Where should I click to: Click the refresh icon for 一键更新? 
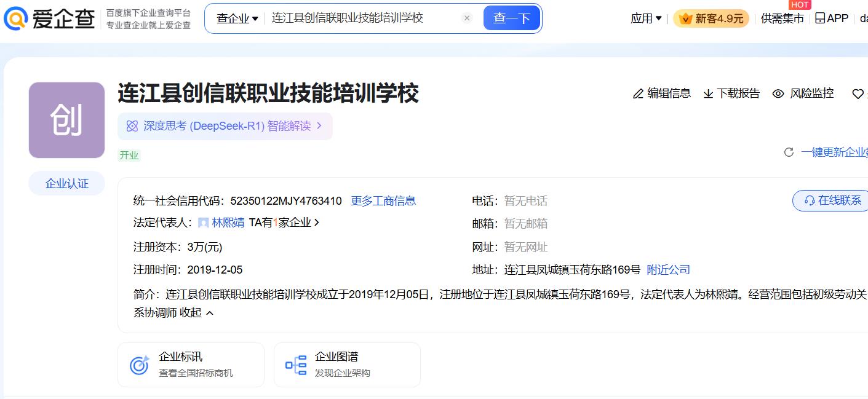pyautogui.click(x=789, y=152)
